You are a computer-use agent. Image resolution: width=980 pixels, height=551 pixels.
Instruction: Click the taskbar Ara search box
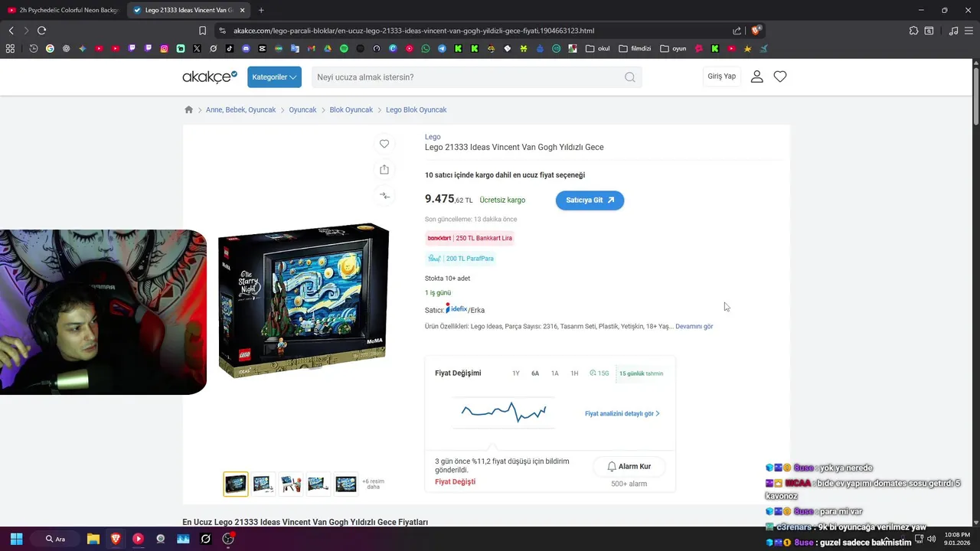point(54,539)
